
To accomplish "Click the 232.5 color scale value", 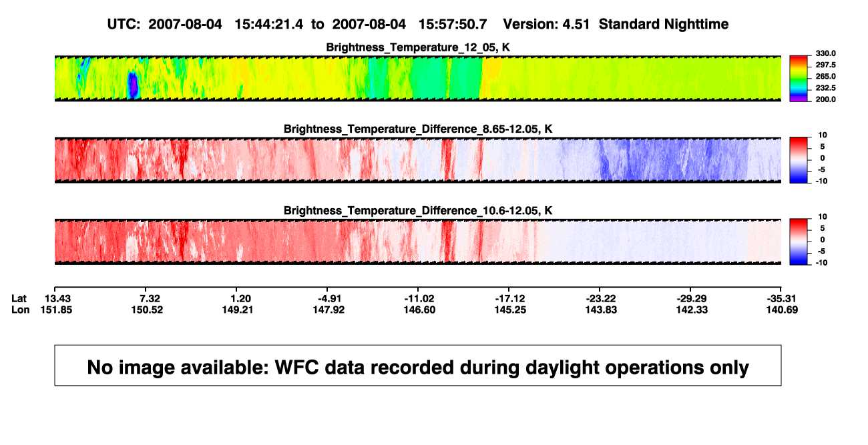I will 826,88.
